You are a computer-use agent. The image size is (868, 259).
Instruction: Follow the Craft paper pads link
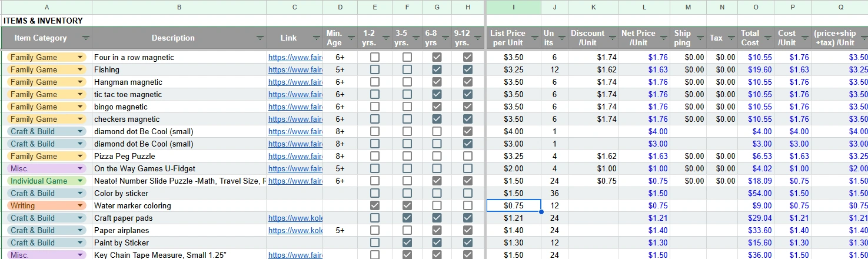pyautogui.click(x=295, y=218)
